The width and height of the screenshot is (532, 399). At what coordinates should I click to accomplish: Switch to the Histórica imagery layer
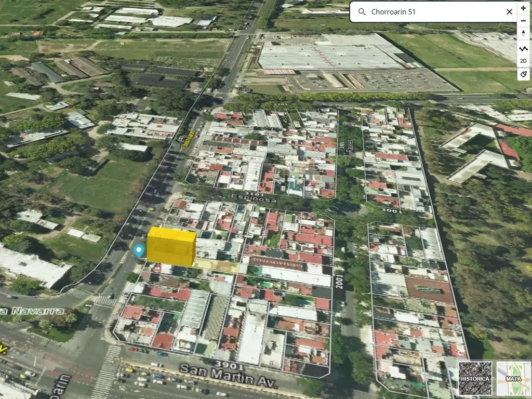(475, 378)
